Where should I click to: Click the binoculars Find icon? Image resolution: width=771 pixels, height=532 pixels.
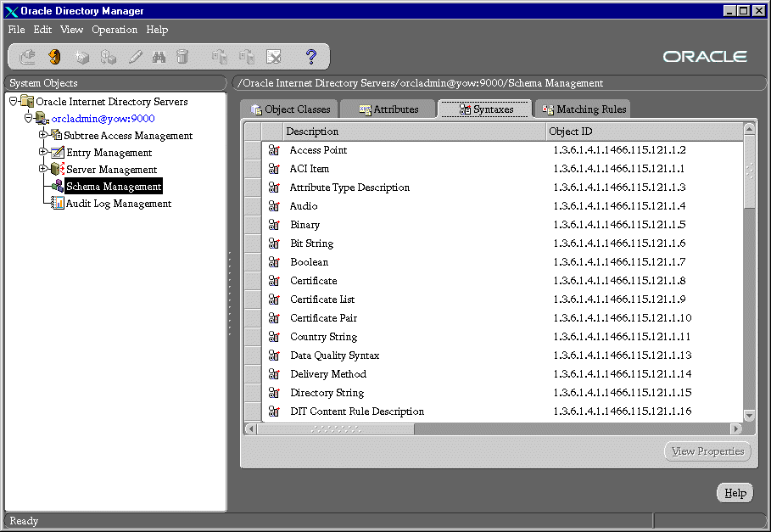click(x=159, y=57)
